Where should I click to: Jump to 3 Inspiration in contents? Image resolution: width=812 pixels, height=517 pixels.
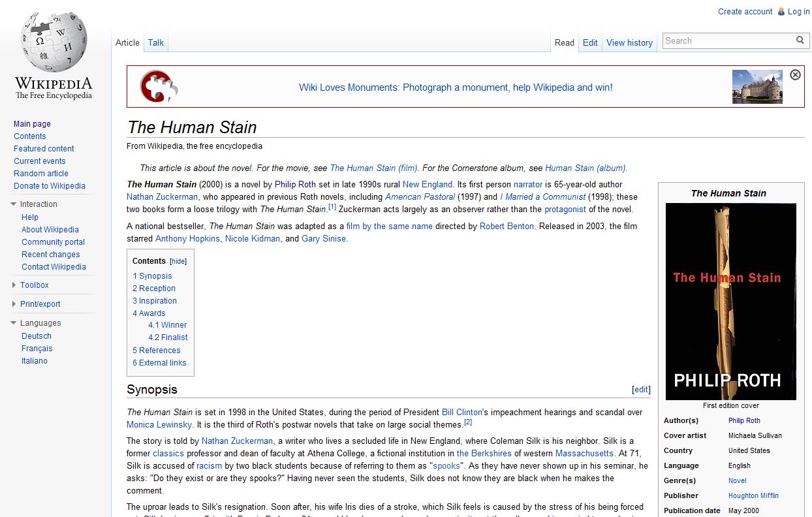(x=155, y=301)
